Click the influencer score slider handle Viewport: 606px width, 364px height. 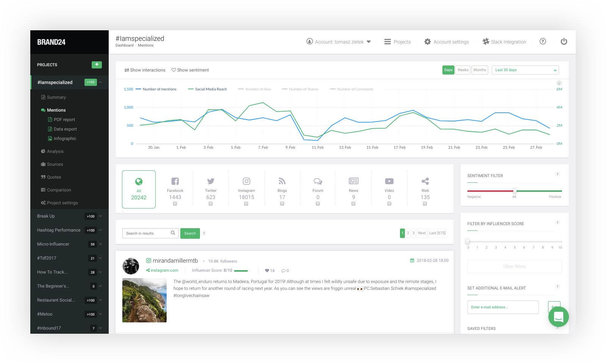pos(468,241)
